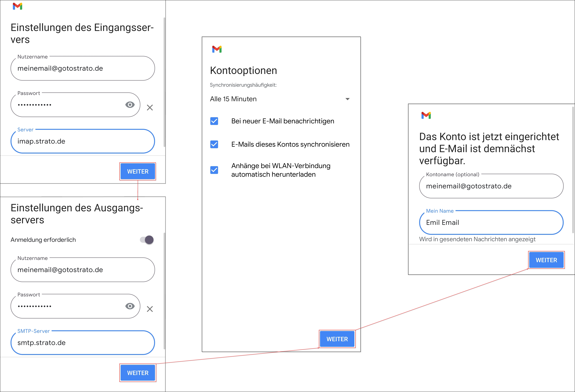The width and height of the screenshot is (575, 392).
Task: Click the Mein Name field showing Emil Email
Action: (491, 222)
